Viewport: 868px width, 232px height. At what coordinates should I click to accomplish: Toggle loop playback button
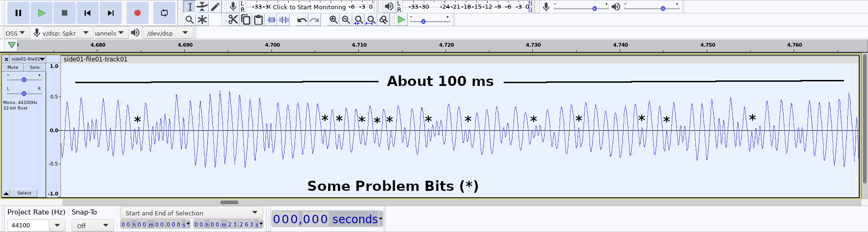164,13
